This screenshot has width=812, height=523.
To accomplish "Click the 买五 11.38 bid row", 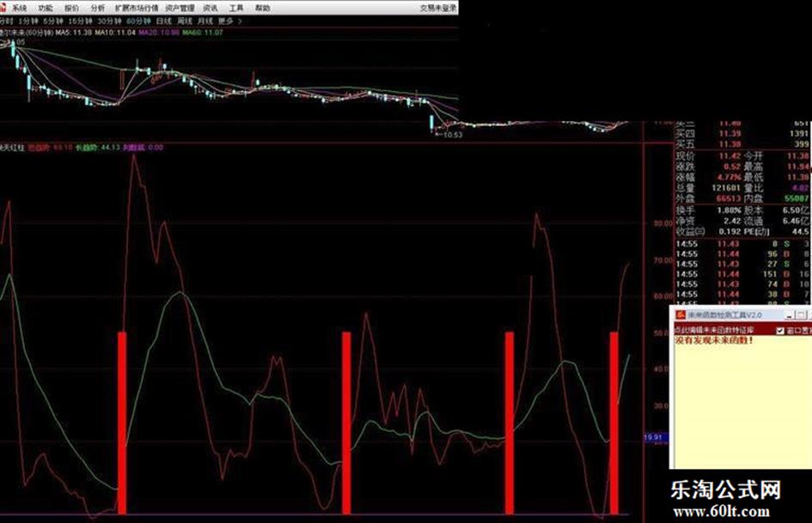I will pyautogui.click(x=742, y=144).
